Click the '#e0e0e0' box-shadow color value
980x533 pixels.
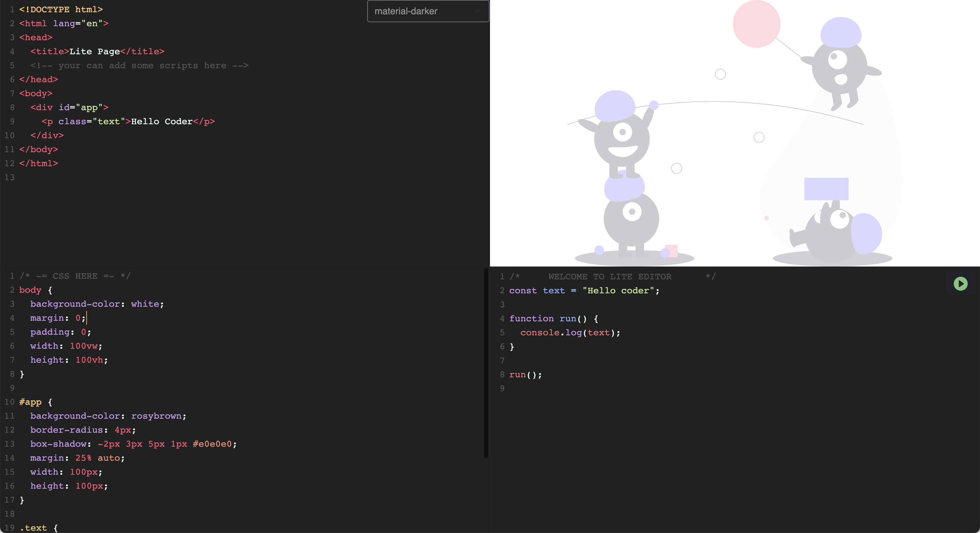[x=212, y=444]
